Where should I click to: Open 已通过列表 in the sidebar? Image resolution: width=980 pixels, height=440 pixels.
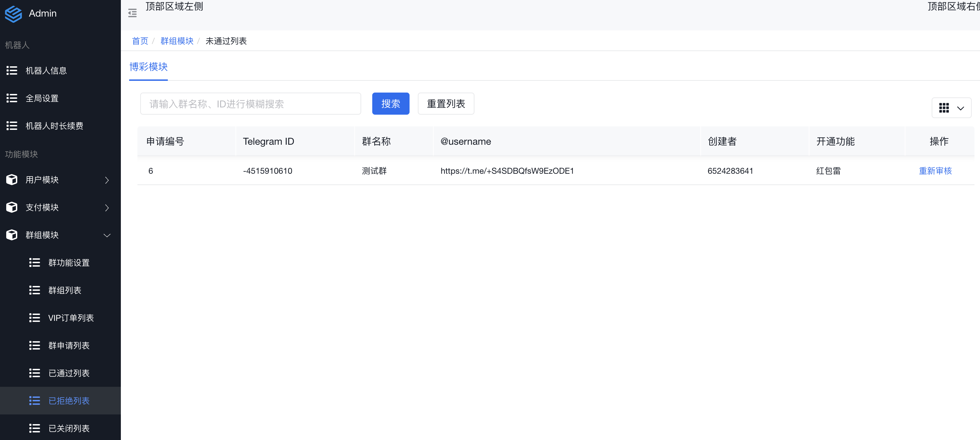click(x=69, y=373)
